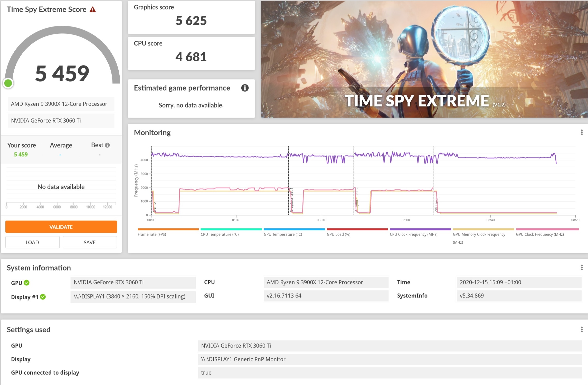Viewport: 588px width, 385px height.
Task: Click the Average column header
Action: pyautogui.click(x=61, y=145)
